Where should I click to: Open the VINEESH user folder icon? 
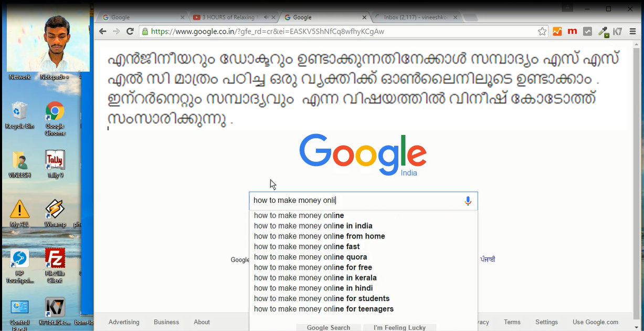[19, 164]
